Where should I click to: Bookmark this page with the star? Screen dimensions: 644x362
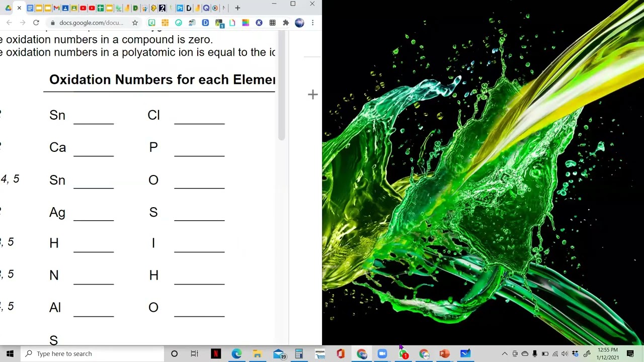(x=135, y=23)
